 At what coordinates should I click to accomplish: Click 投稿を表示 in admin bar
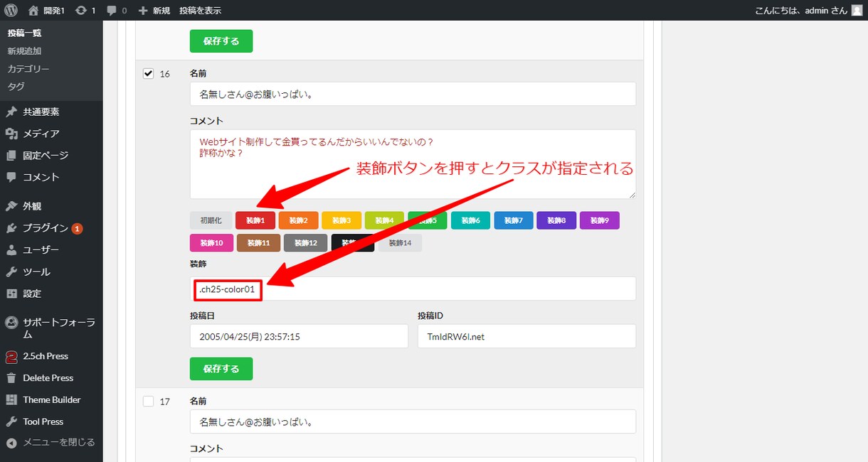tap(200, 10)
